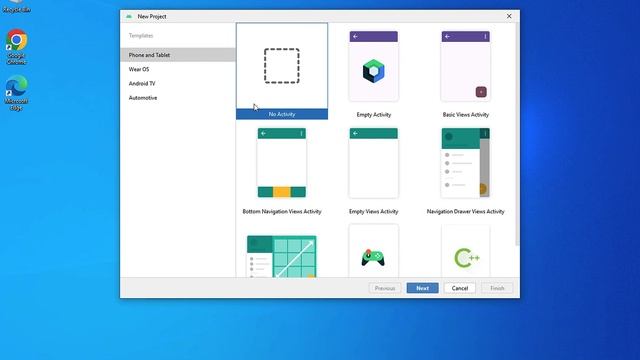Choose the Empty Views Activity preview

point(373,162)
